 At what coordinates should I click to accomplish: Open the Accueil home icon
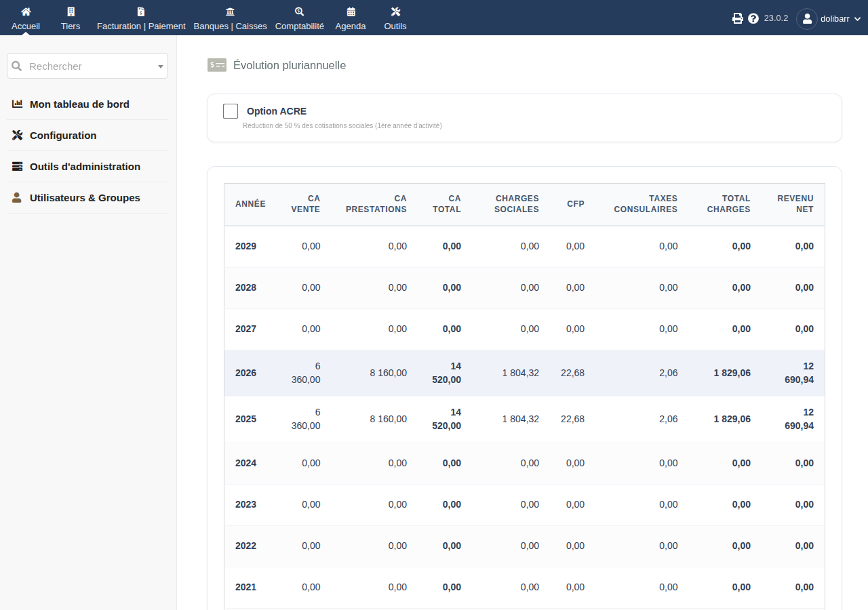coord(26,12)
